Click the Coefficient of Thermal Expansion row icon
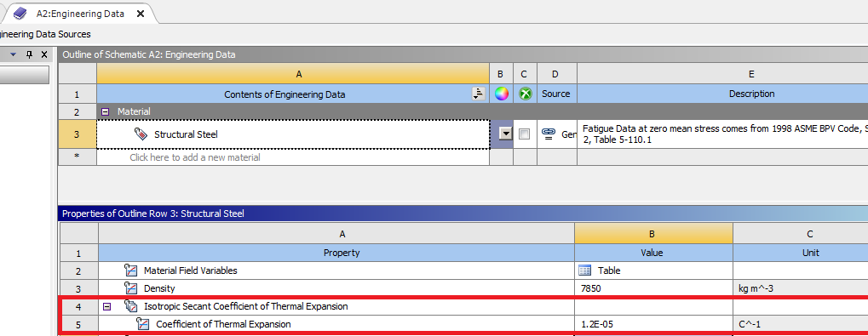The width and height of the screenshot is (868, 336). [x=143, y=324]
